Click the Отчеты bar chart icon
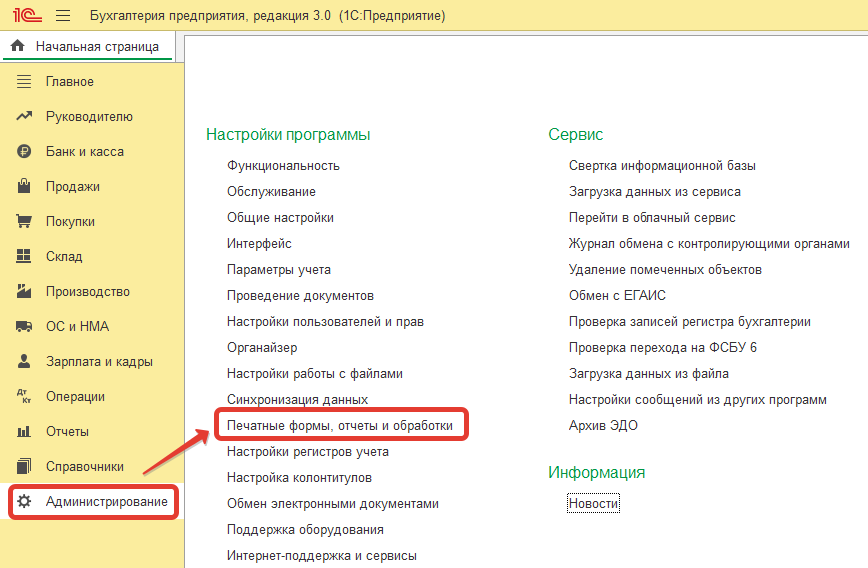 pos(24,431)
